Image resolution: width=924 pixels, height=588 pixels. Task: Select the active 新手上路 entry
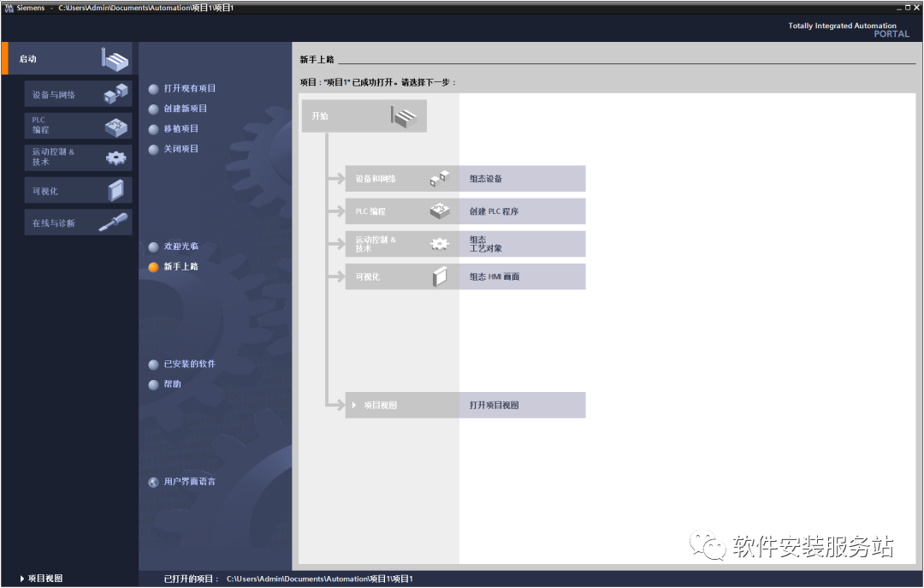181,266
